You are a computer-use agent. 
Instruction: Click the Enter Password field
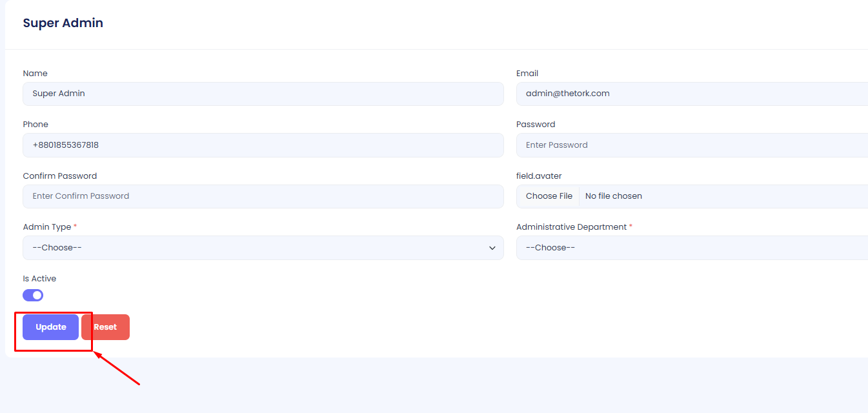(691, 145)
